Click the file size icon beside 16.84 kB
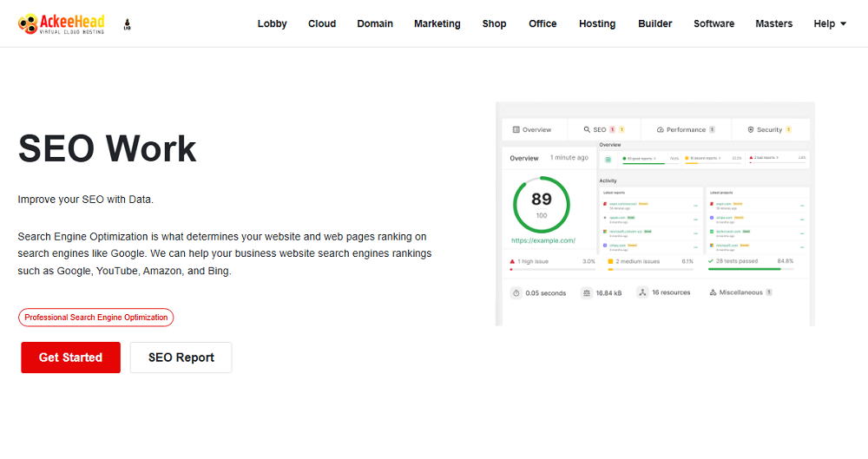The width and height of the screenshot is (868, 459). click(x=588, y=293)
